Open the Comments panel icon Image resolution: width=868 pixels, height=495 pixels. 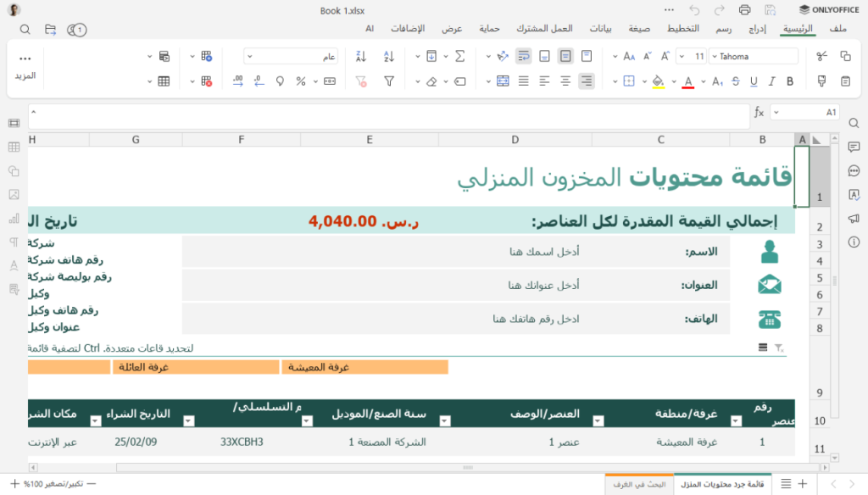(853, 147)
